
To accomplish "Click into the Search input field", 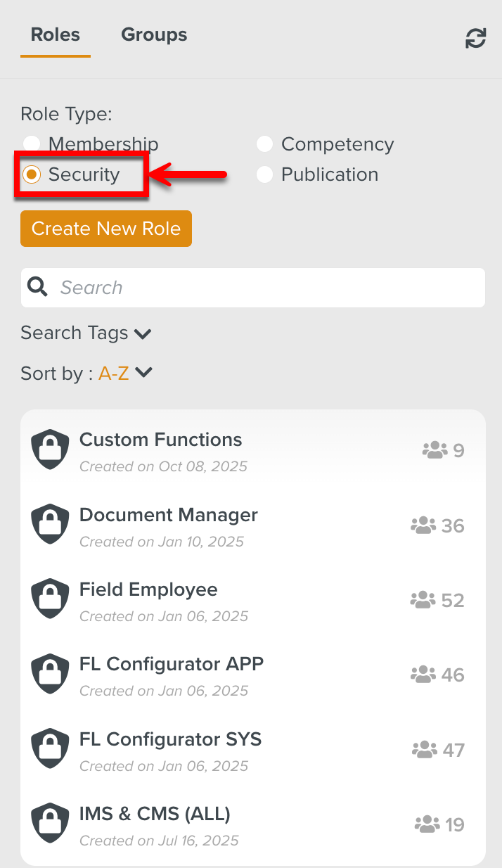I will 267,288.
